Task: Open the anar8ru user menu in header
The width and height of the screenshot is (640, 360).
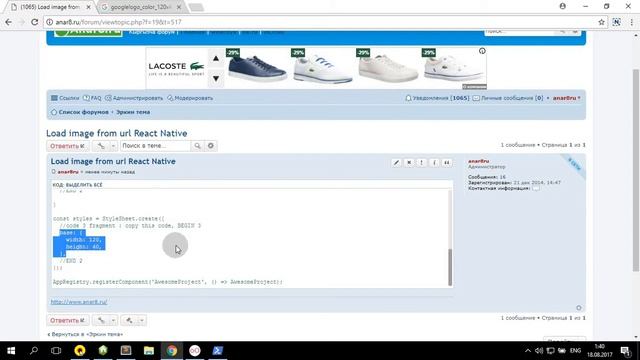Action: tap(567, 98)
